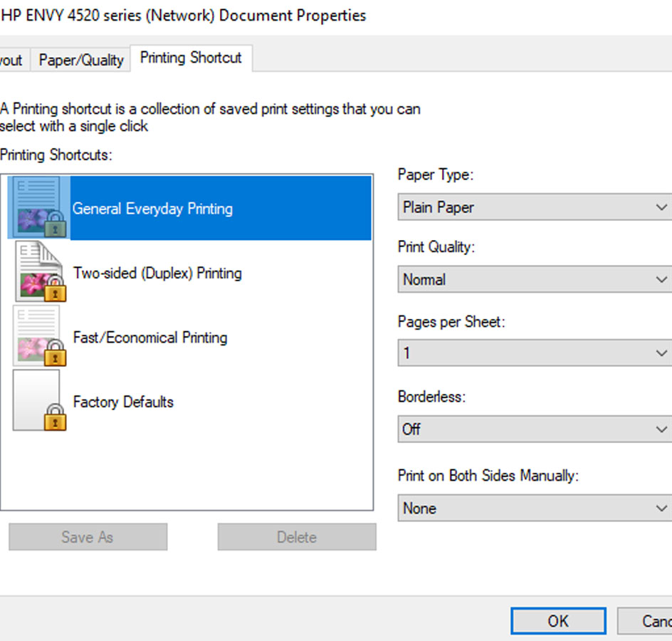672x641 pixels.
Task: Select the "General Everyday Printing" label
Action: pyautogui.click(x=152, y=209)
